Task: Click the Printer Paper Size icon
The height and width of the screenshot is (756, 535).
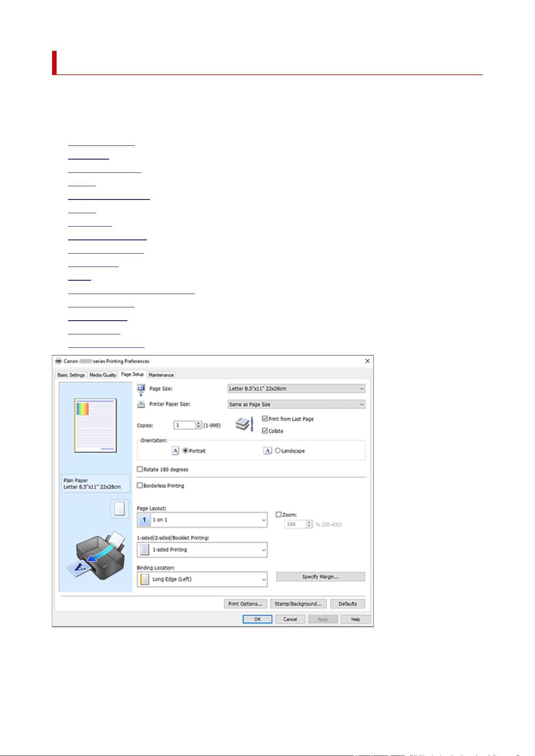Action: tap(141, 404)
